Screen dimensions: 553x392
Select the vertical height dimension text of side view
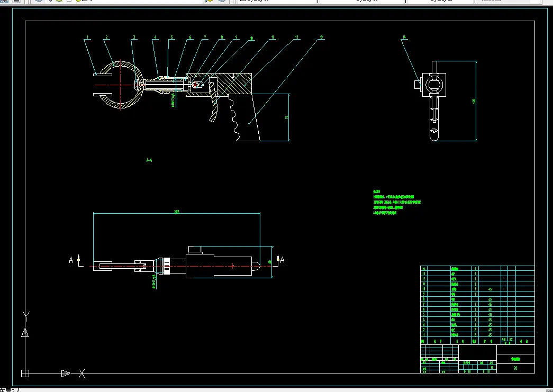pos(474,101)
